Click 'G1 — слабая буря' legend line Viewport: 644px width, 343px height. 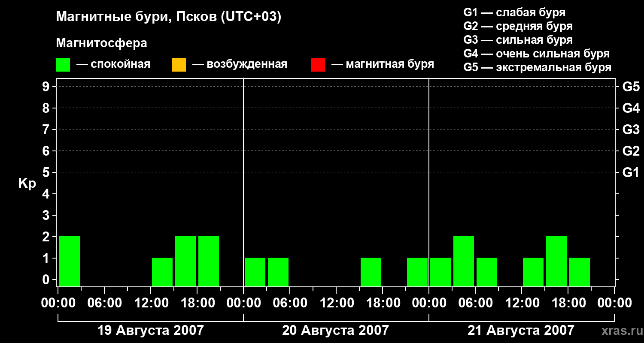(x=514, y=12)
